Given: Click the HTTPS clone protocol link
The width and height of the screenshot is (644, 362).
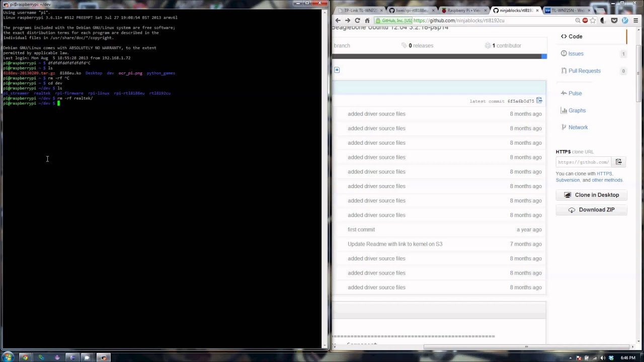Looking at the screenshot, I should coord(604,174).
